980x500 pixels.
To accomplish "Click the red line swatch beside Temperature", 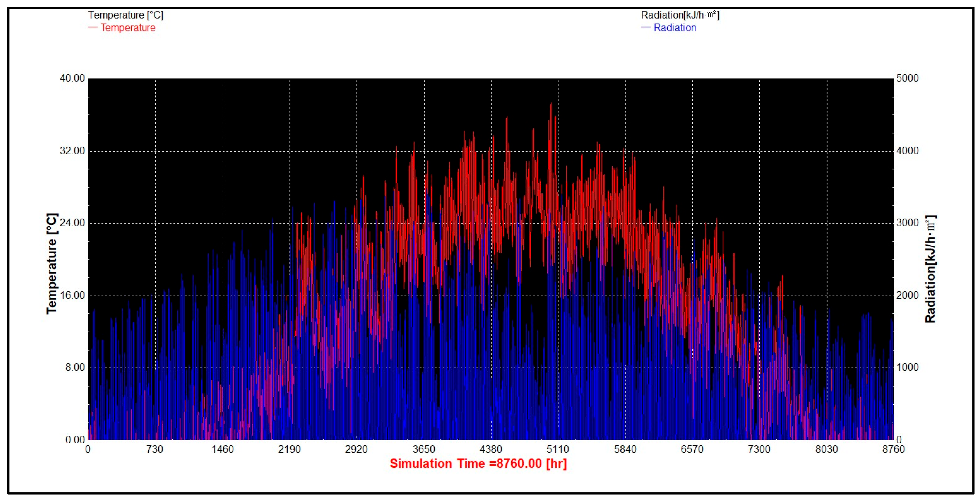I will click(x=93, y=28).
